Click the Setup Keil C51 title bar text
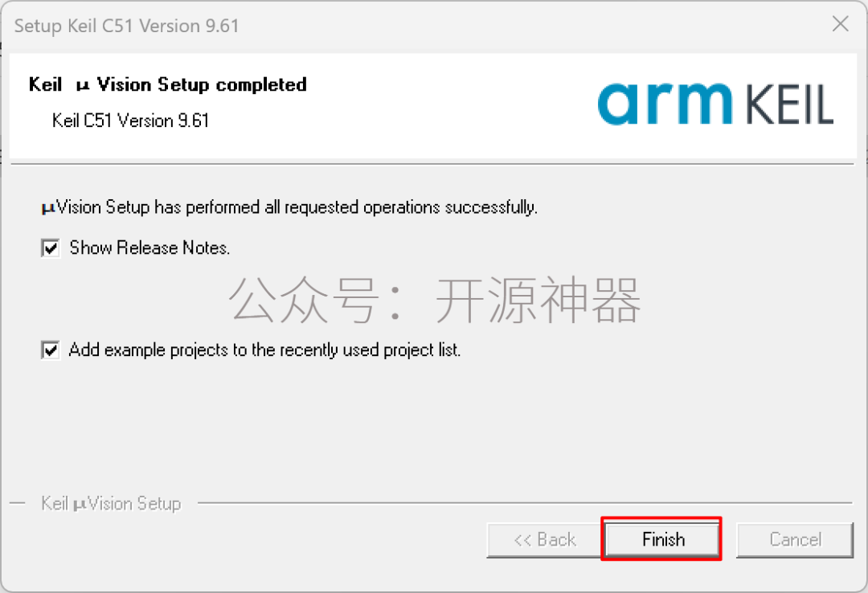The width and height of the screenshot is (868, 593). tap(127, 26)
